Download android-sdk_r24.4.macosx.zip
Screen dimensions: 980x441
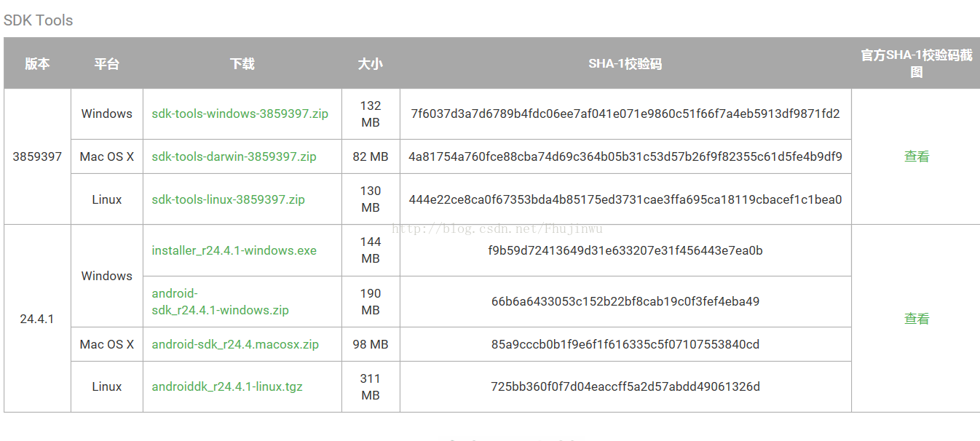[235, 344]
